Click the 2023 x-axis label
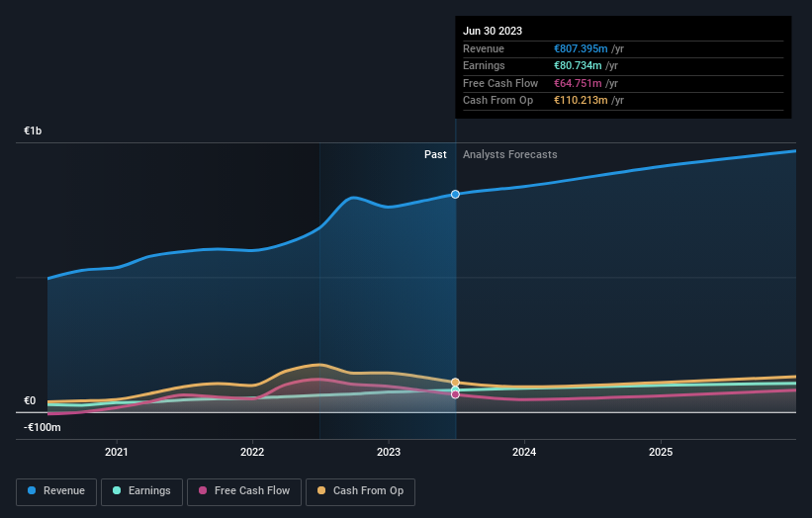This screenshot has height=518, width=812. pos(389,452)
